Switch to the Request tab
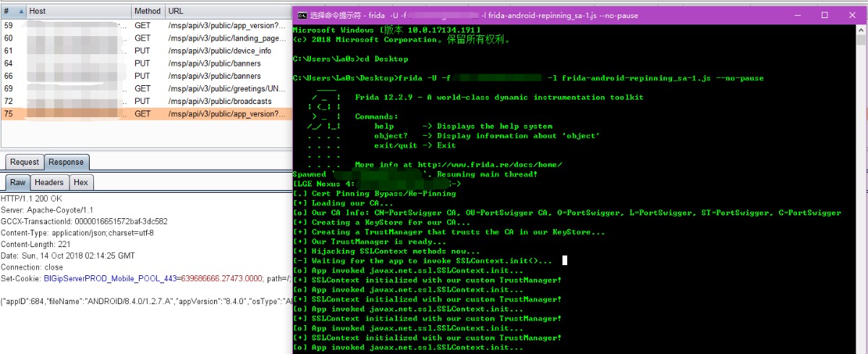The image size is (868, 354). 25,163
